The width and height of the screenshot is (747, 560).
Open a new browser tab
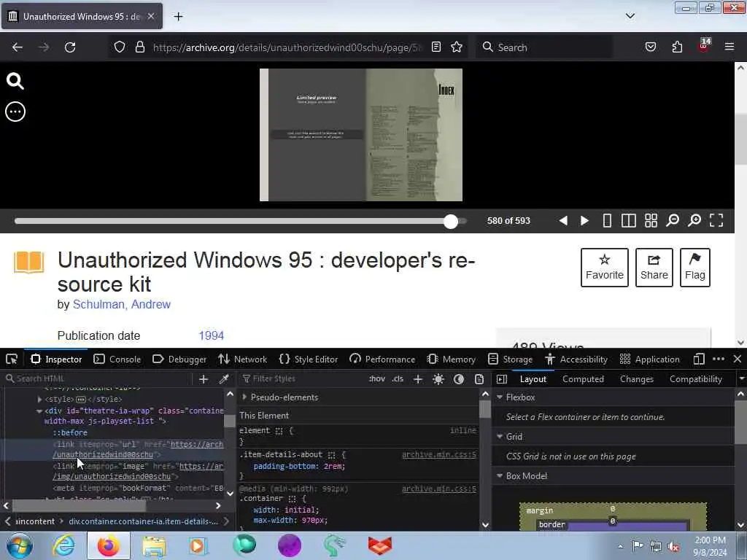pyautogui.click(x=178, y=17)
